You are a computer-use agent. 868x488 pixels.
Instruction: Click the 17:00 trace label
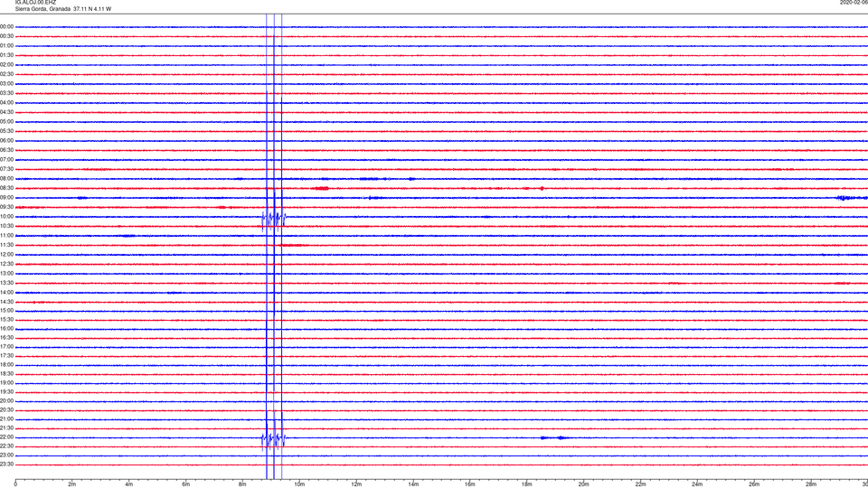(6, 346)
